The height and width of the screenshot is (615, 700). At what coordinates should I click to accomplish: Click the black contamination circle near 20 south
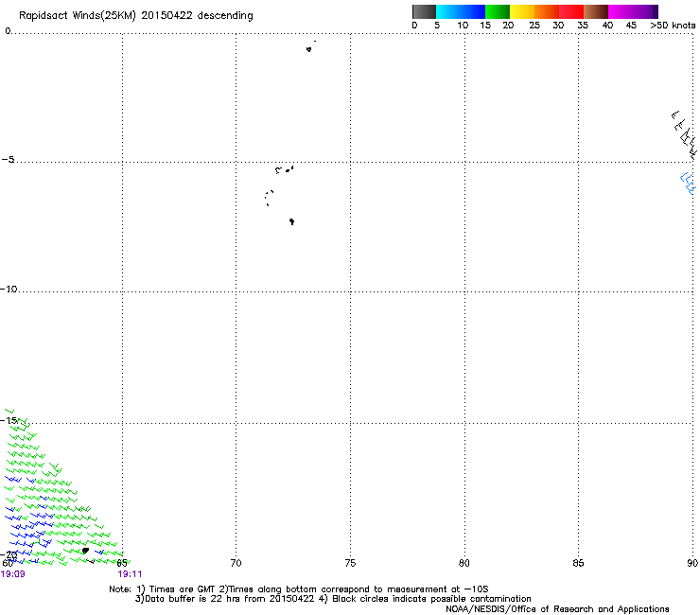[x=85, y=551]
